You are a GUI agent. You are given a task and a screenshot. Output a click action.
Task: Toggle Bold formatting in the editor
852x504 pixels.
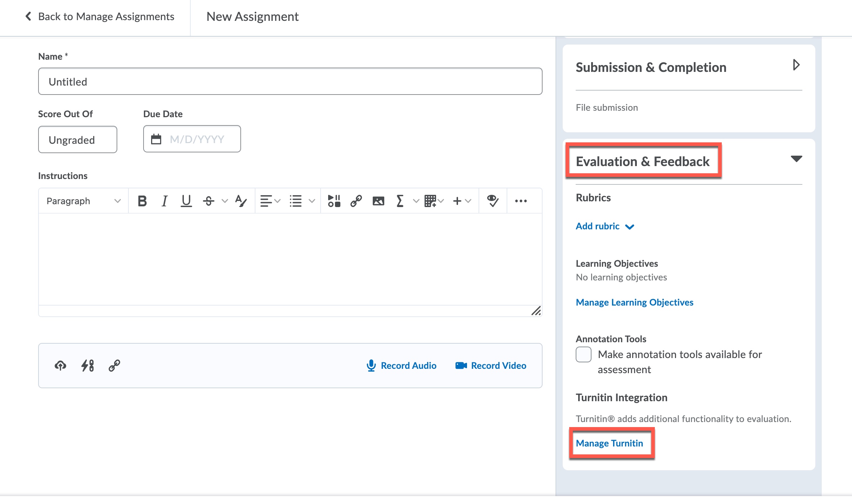coord(142,201)
